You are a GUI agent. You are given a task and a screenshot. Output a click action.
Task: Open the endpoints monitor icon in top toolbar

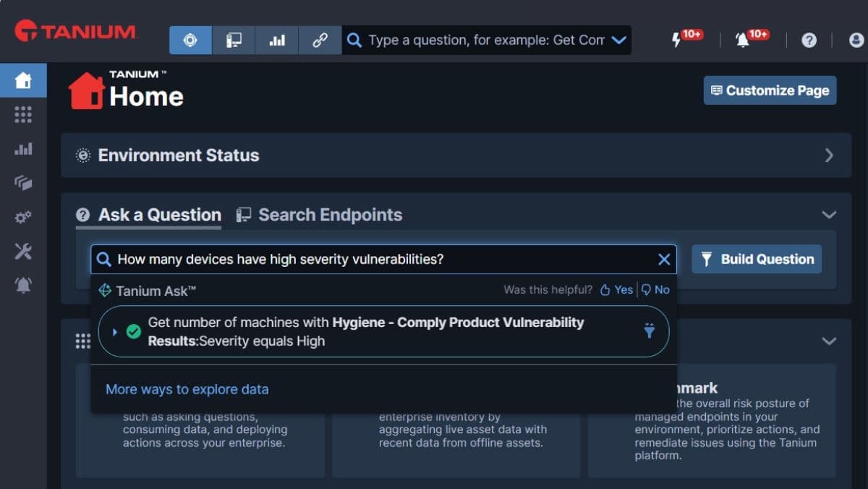(x=234, y=41)
